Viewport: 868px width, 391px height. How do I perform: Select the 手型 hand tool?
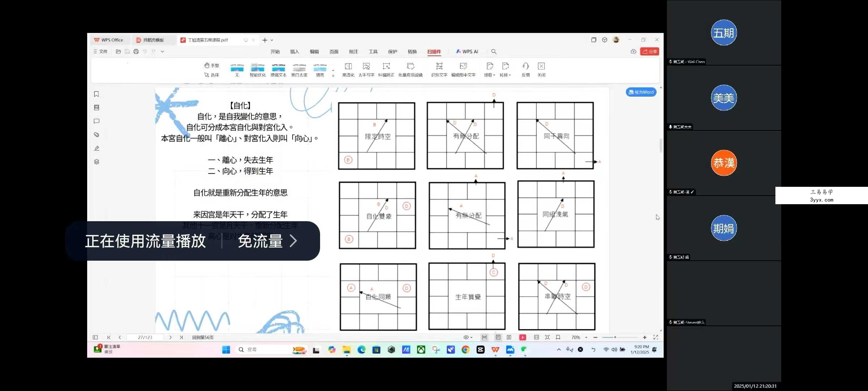point(212,66)
